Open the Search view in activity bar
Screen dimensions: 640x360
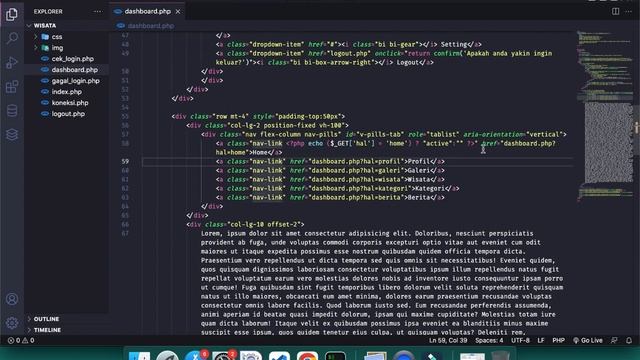[12, 38]
